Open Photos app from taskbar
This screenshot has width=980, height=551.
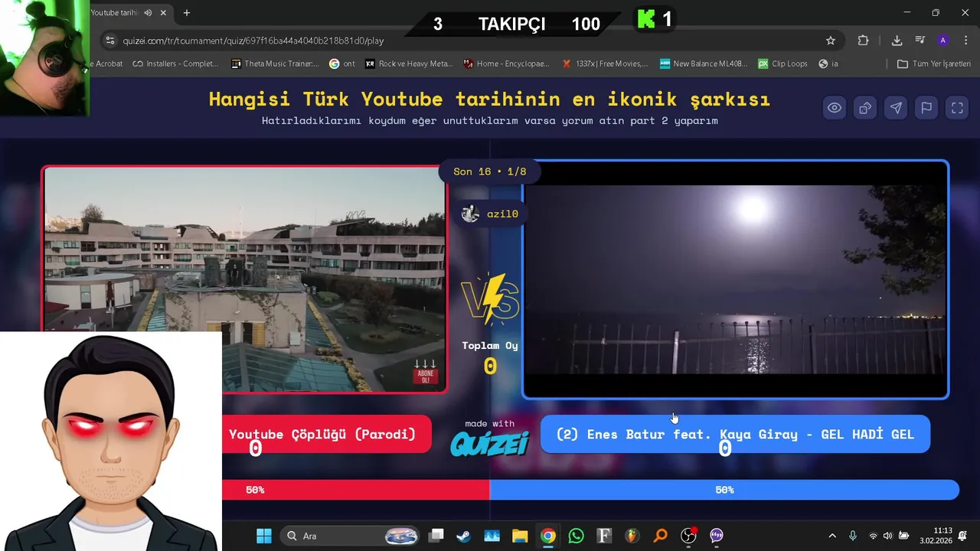click(492, 536)
